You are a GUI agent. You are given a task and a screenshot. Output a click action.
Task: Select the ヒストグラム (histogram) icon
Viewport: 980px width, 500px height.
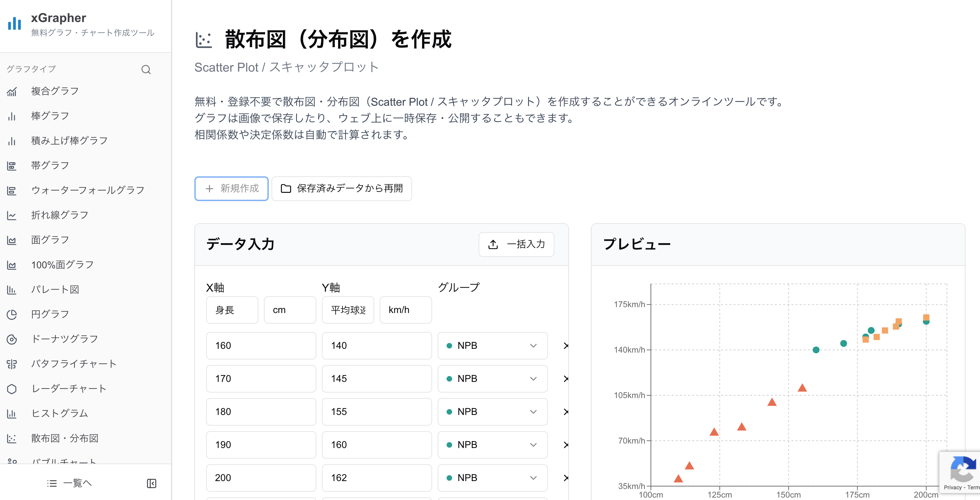12,413
